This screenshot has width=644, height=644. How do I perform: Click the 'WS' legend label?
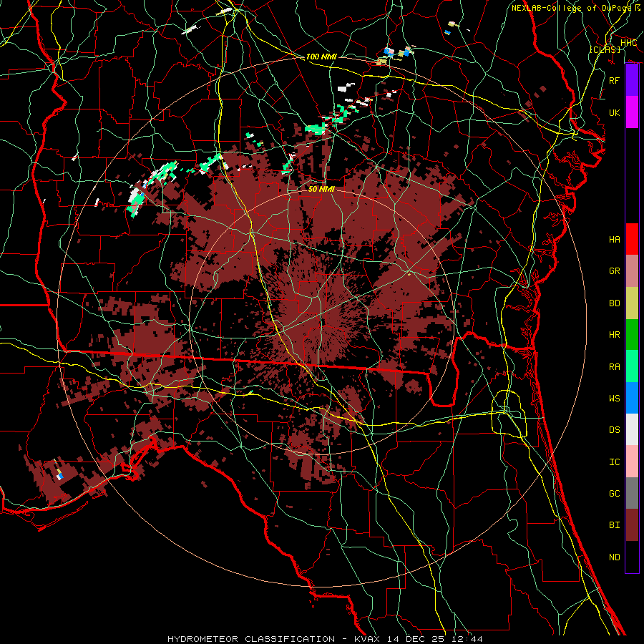point(614,399)
